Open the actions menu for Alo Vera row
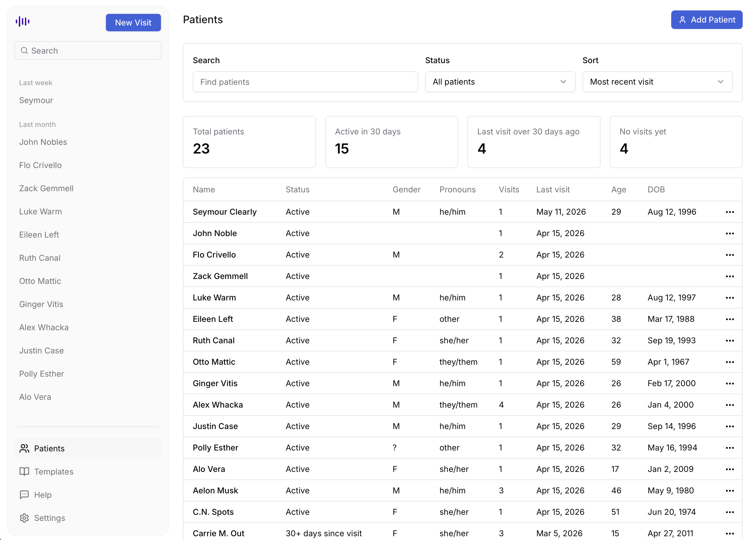 tap(729, 470)
